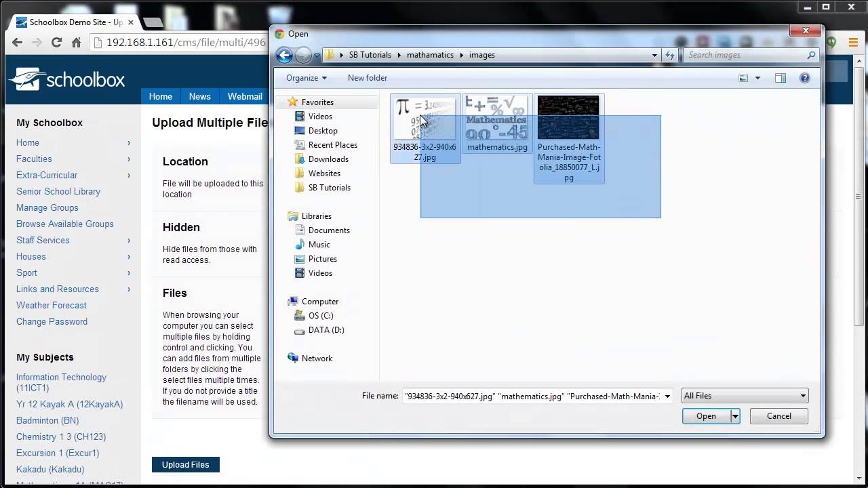Expand the File name history dropdown
868x488 pixels.
[668, 396]
